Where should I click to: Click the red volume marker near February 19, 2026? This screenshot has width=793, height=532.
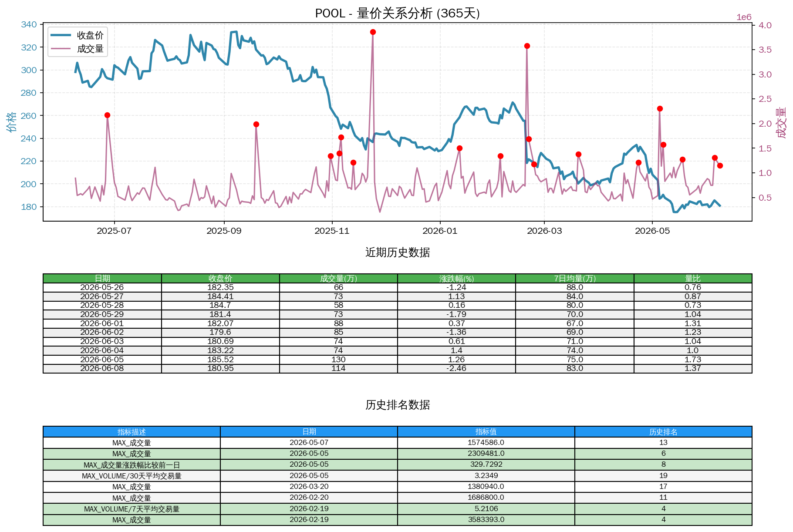point(527,46)
